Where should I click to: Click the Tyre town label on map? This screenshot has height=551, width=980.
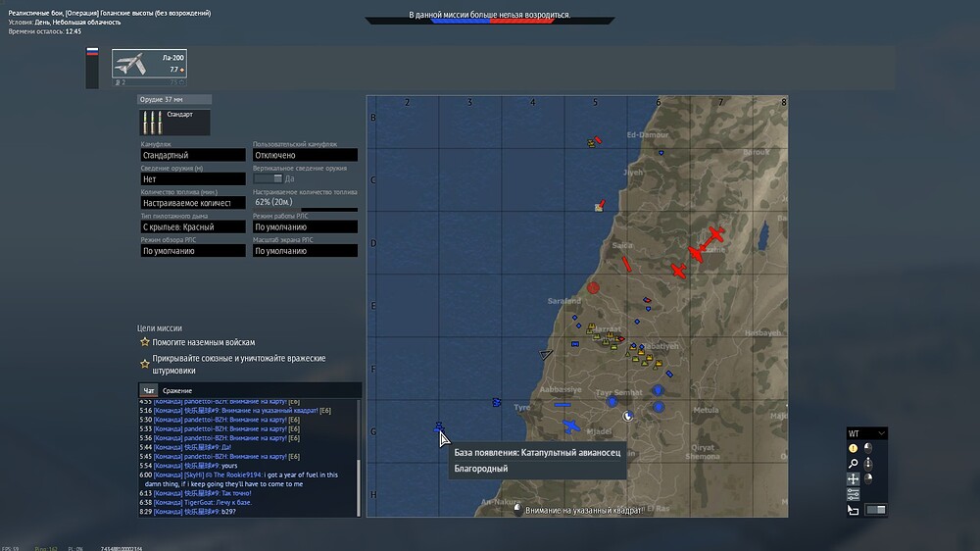tap(522, 407)
